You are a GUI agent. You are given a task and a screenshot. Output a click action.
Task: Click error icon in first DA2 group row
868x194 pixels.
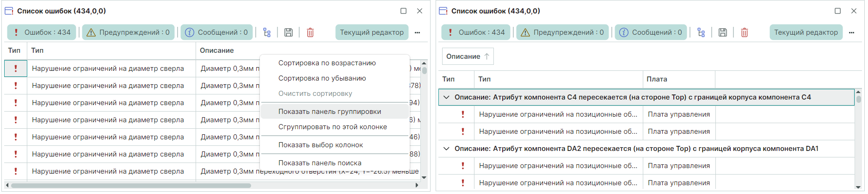click(x=463, y=166)
